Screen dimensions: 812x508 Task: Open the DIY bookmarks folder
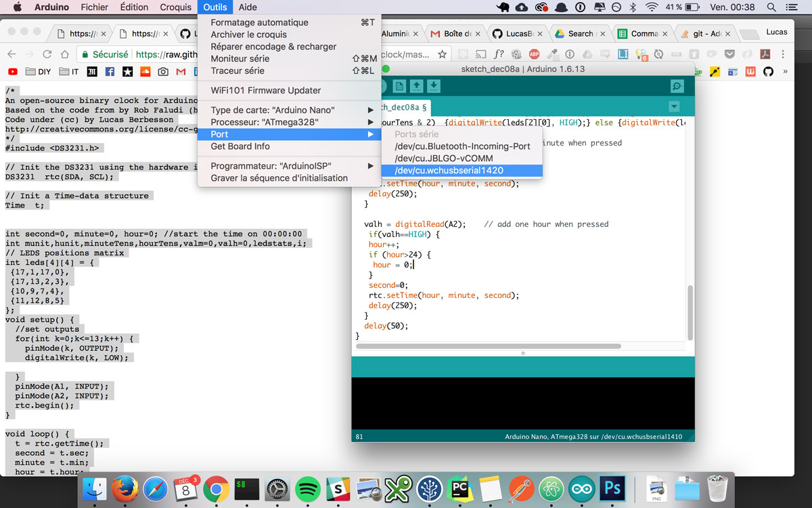tap(38, 71)
